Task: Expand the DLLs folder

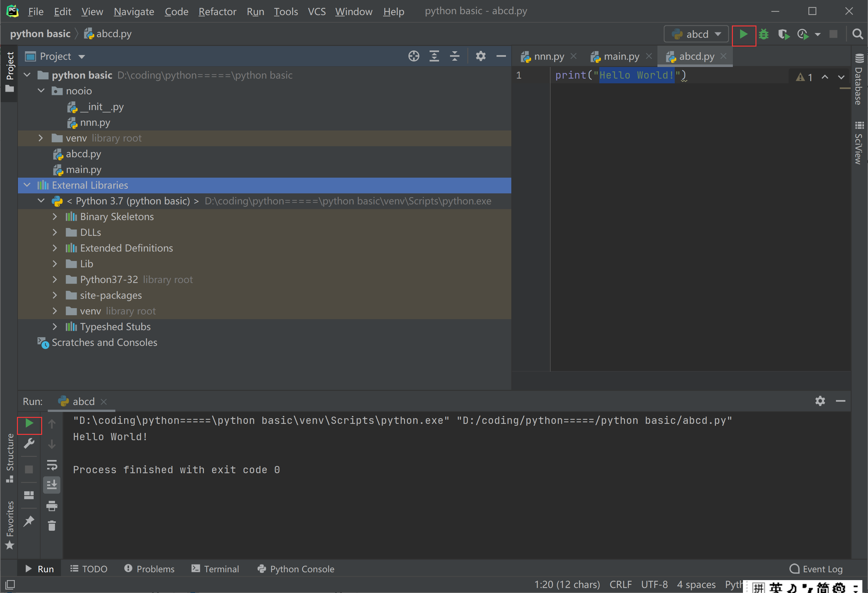Action: pyautogui.click(x=55, y=232)
